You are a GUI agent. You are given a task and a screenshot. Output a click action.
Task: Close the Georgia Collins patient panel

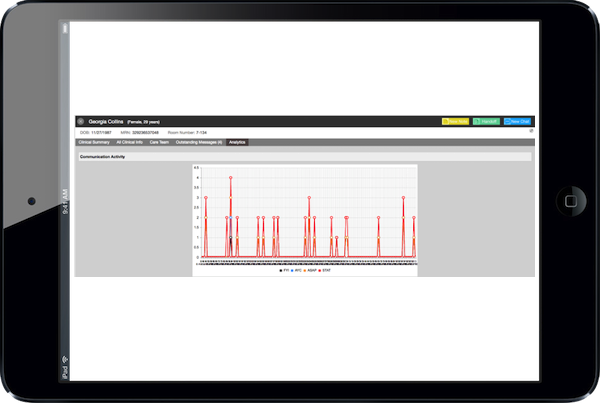click(81, 121)
